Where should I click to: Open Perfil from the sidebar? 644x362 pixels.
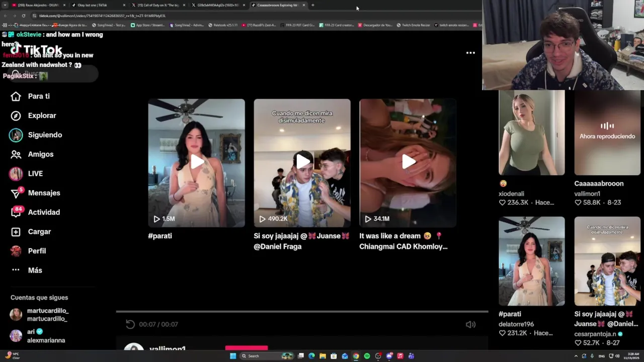[x=29, y=251]
